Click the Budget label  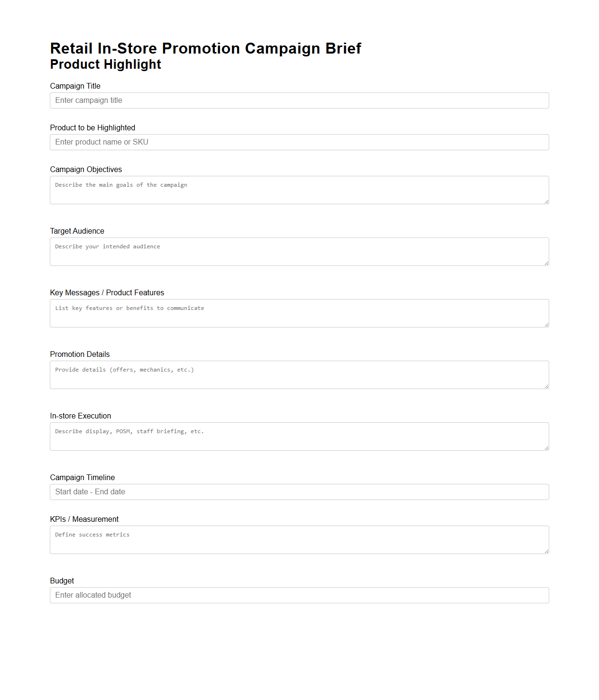pos(62,581)
